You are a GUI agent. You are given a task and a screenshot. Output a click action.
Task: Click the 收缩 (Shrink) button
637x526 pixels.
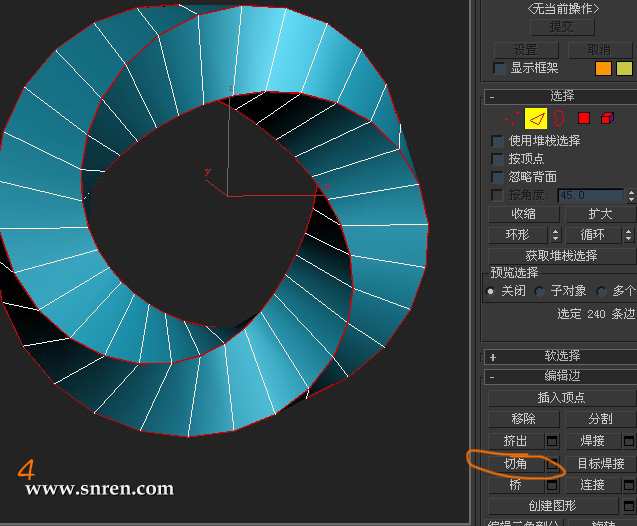[x=523, y=214]
